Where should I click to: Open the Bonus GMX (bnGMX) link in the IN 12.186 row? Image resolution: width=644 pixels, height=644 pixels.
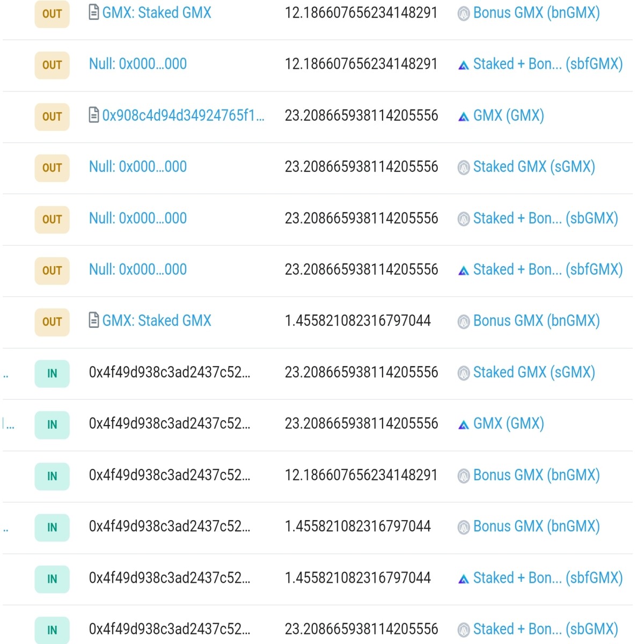(536, 475)
